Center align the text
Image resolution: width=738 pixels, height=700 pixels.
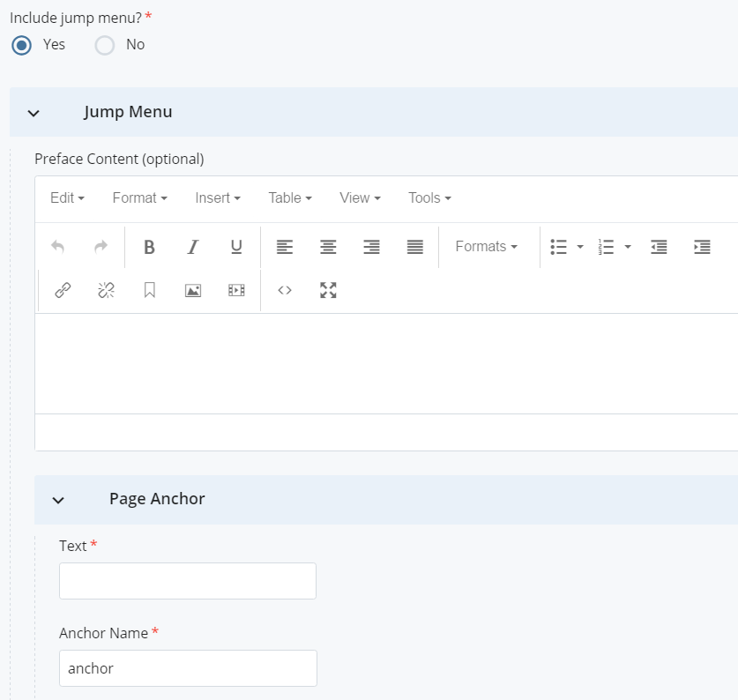tap(328, 247)
